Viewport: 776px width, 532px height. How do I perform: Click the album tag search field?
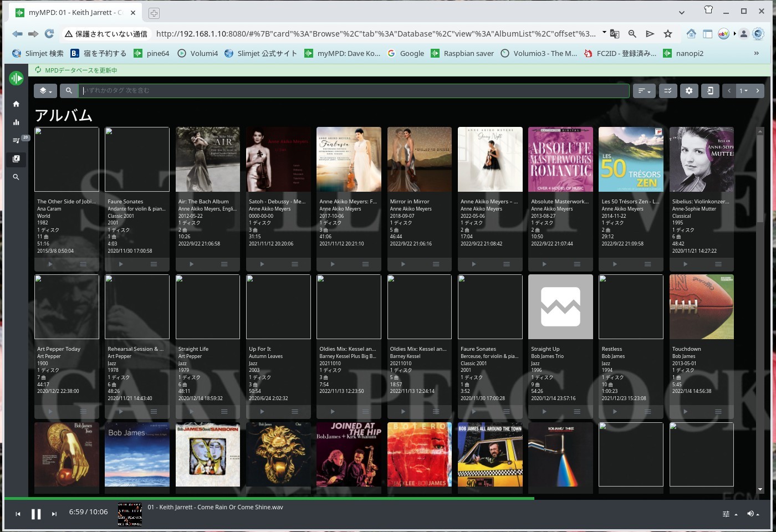355,91
